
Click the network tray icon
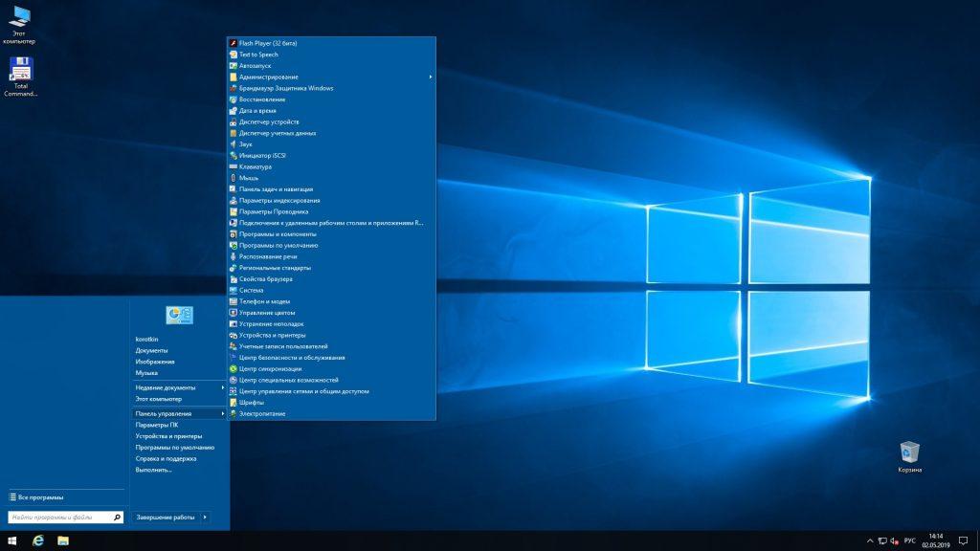[x=882, y=541]
